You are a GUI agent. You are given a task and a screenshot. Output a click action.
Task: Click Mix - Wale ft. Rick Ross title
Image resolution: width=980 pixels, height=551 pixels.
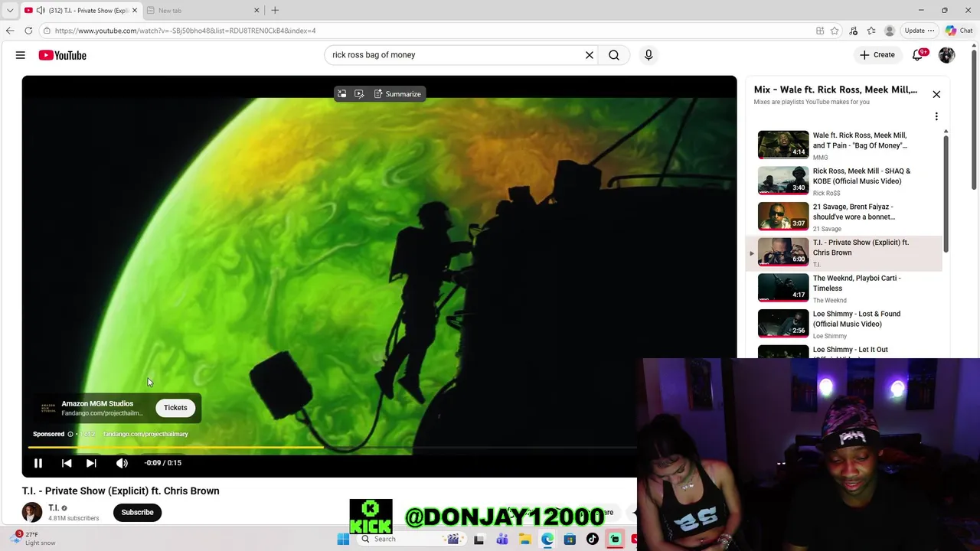(x=835, y=90)
